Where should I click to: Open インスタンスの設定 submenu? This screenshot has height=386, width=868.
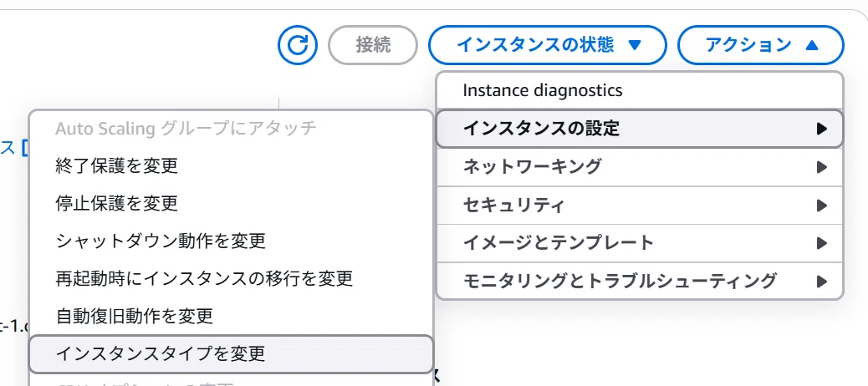[640, 129]
